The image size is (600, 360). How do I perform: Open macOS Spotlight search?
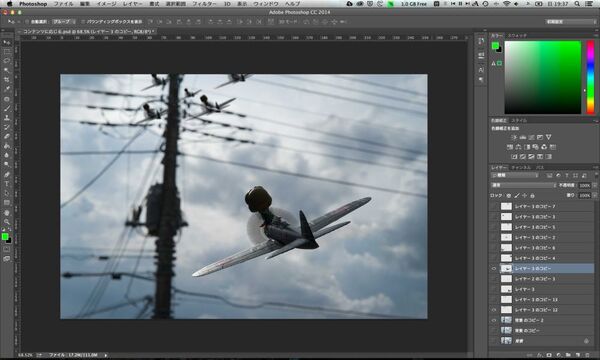[577, 4]
